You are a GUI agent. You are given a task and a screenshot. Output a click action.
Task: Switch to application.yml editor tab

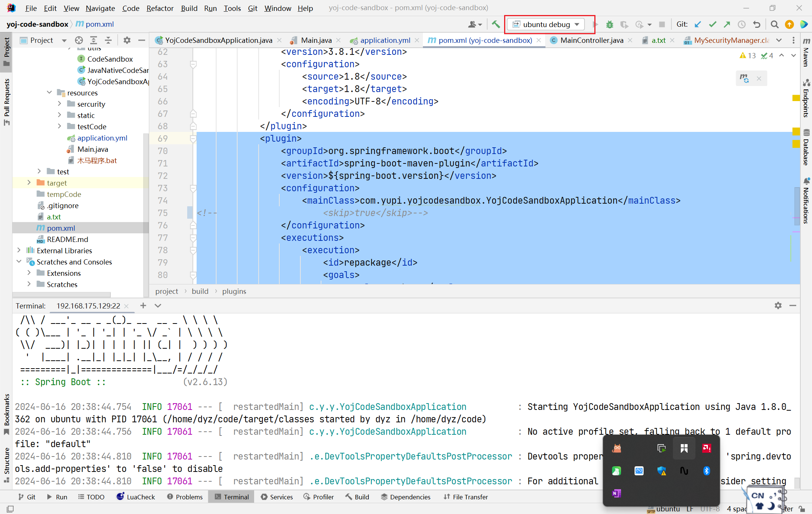pos(385,40)
